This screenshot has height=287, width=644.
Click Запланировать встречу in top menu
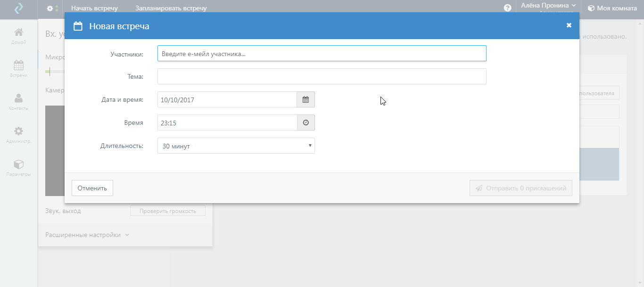171,8
